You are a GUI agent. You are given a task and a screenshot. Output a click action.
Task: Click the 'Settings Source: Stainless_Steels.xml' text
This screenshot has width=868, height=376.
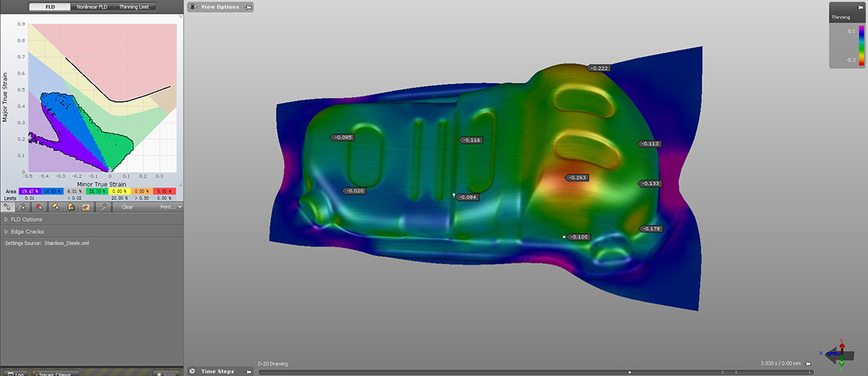(x=47, y=243)
